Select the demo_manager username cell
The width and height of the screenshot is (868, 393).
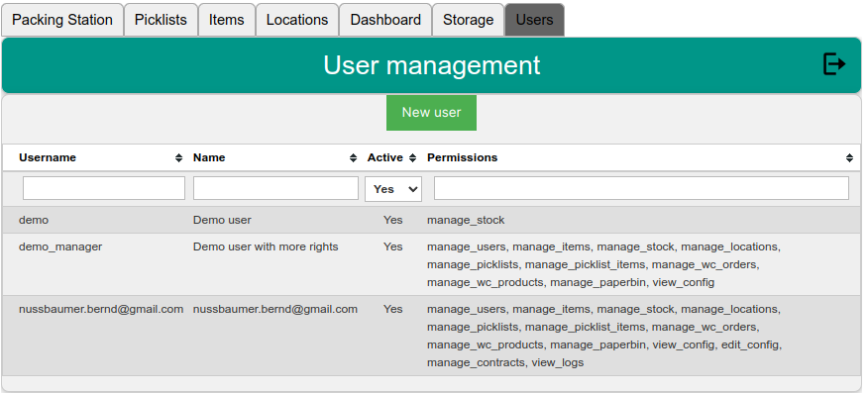60,246
